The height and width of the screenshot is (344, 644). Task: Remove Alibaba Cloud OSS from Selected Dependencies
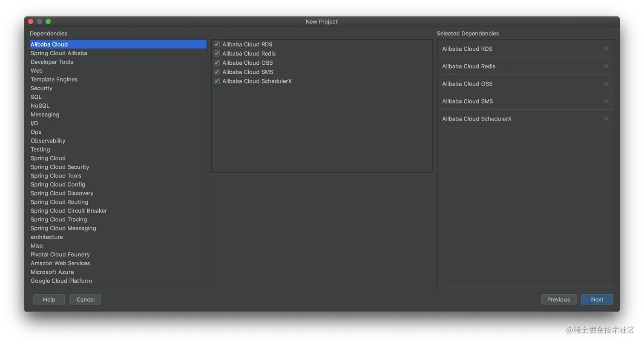[606, 83]
